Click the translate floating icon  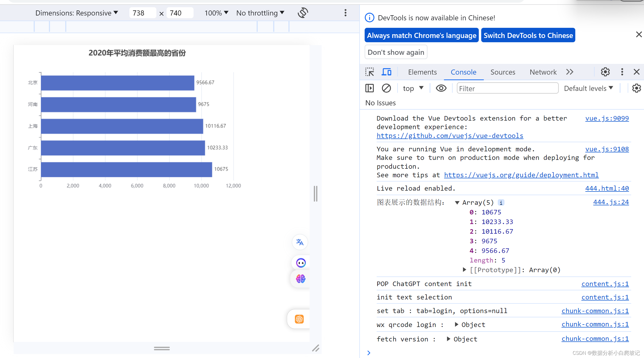[x=300, y=242]
